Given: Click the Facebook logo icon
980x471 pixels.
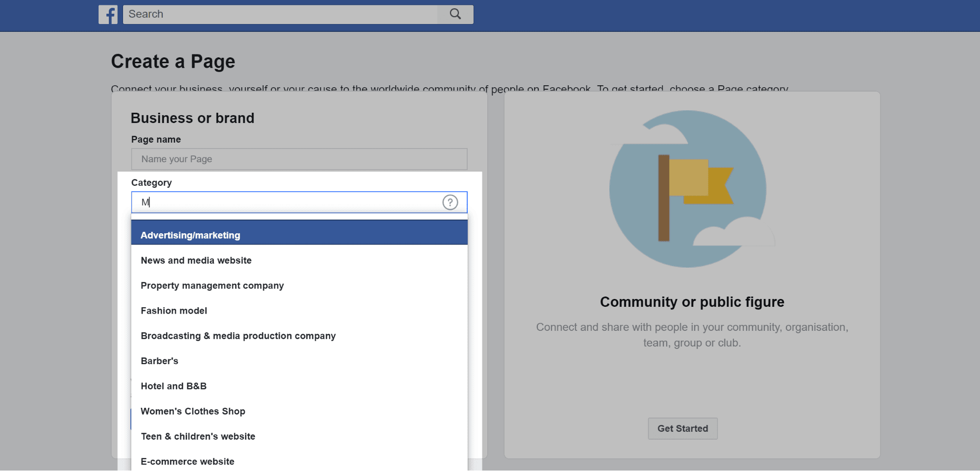Looking at the screenshot, I should pyautogui.click(x=108, y=15).
